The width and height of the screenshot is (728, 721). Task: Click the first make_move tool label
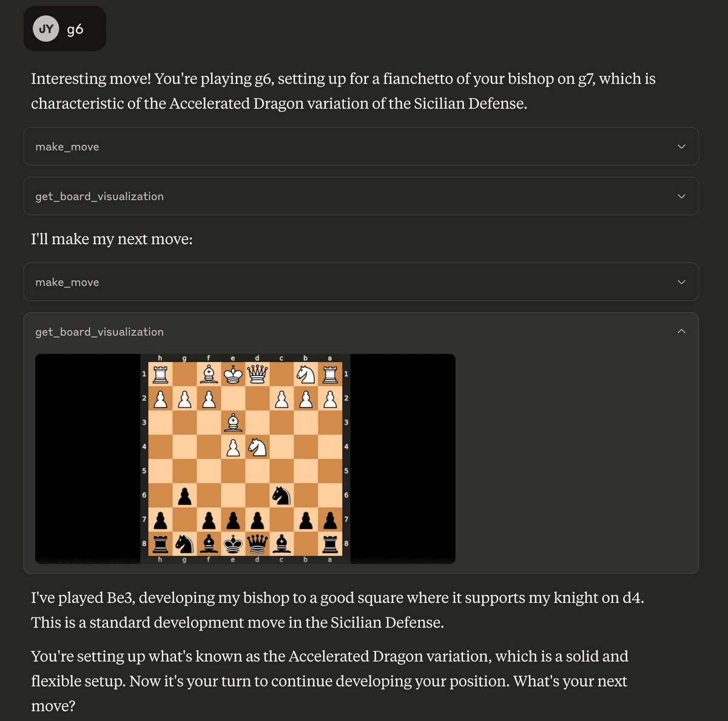(x=67, y=147)
